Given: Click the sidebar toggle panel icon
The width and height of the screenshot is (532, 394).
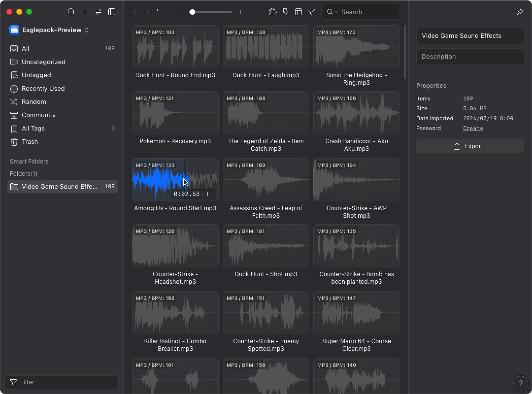Looking at the screenshot, I should [x=112, y=12].
